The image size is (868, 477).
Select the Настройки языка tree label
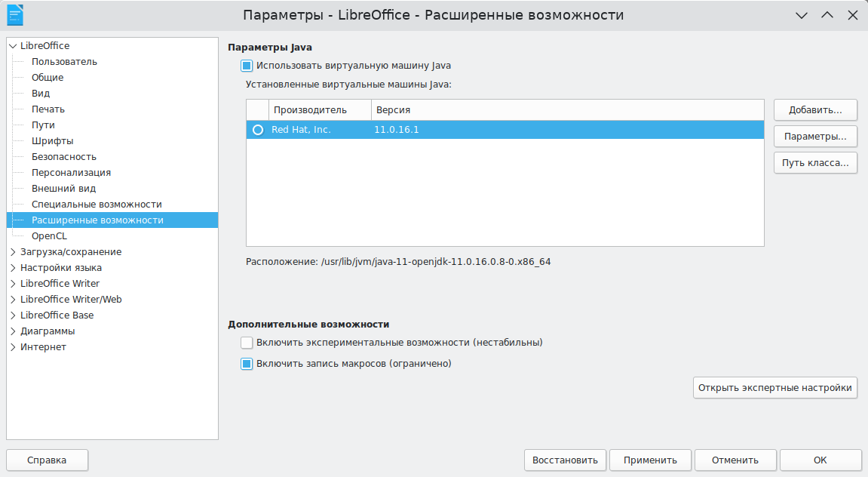[61, 268]
